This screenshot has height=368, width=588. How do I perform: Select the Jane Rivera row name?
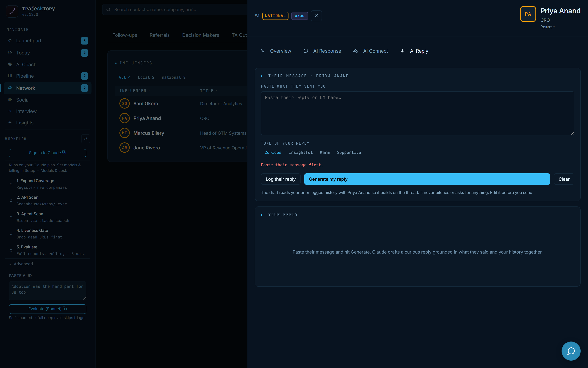click(146, 148)
